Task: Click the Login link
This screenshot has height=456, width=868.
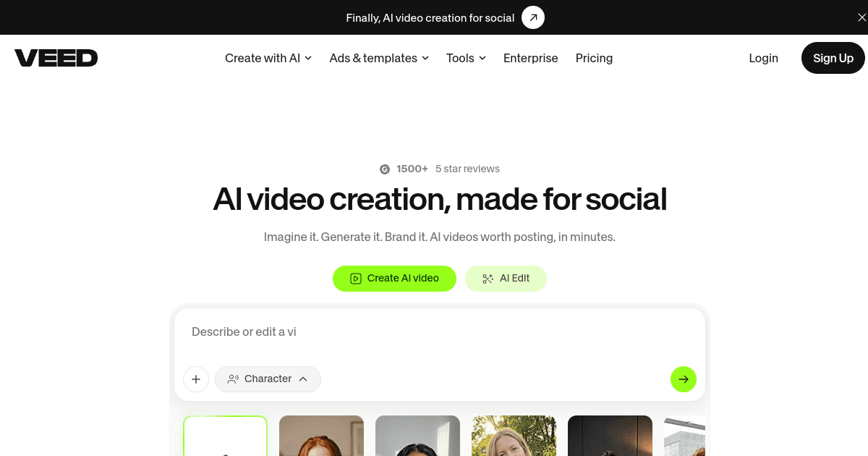Action: [763, 58]
